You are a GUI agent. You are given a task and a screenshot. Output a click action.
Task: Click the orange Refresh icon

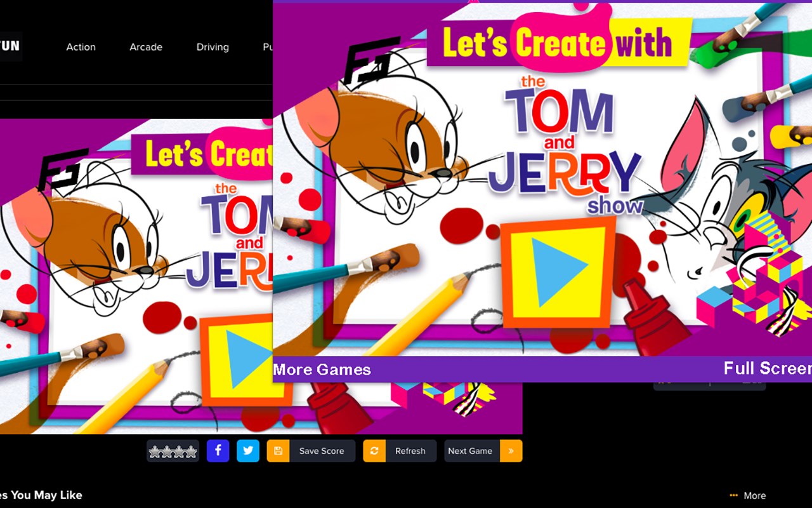point(374,451)
